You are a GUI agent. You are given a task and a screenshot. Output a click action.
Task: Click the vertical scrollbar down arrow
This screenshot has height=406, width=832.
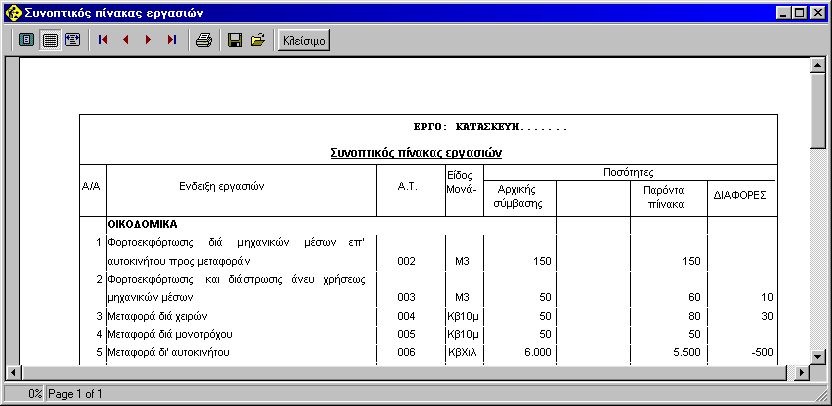tap(817, 356)
